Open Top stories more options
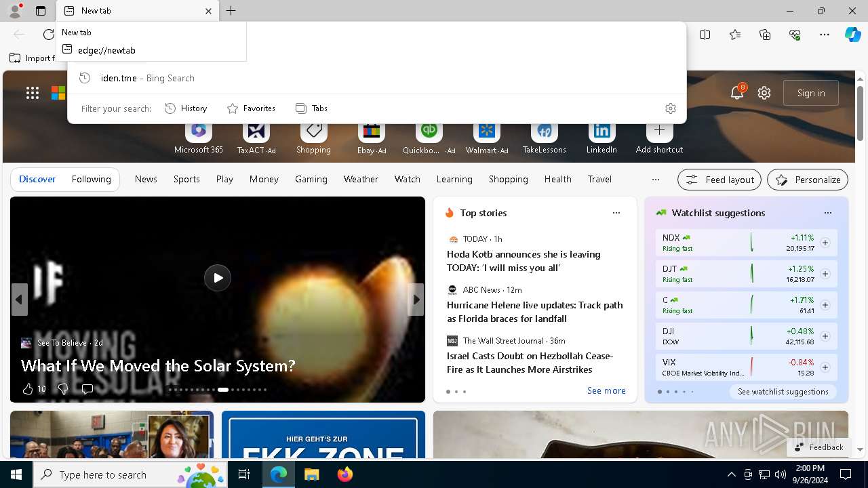This screenshot has width=868, height=488. coord(616,213)
